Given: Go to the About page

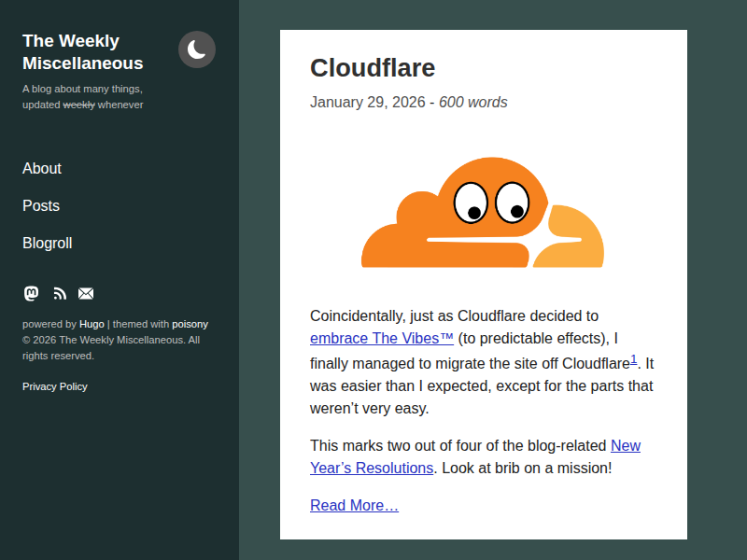Looking at the screenshot, I should (42, 168).
